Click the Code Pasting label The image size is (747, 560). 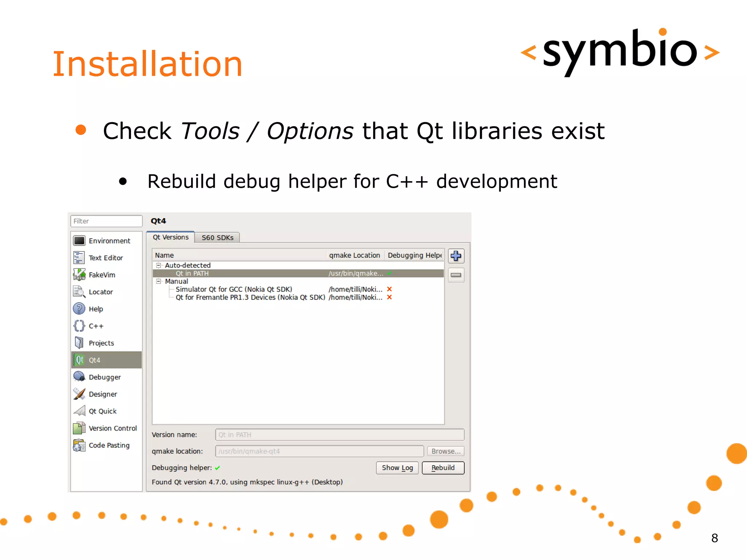point(109,446)
